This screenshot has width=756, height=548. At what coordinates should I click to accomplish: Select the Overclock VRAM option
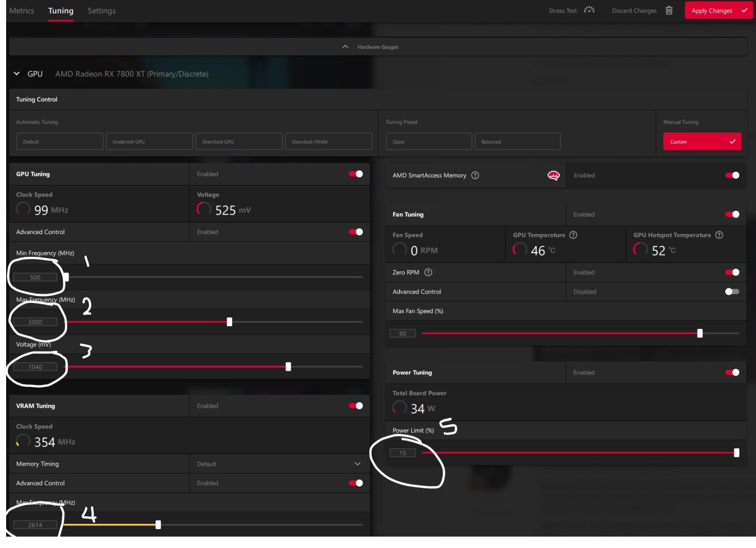click(x=328, y=141)
